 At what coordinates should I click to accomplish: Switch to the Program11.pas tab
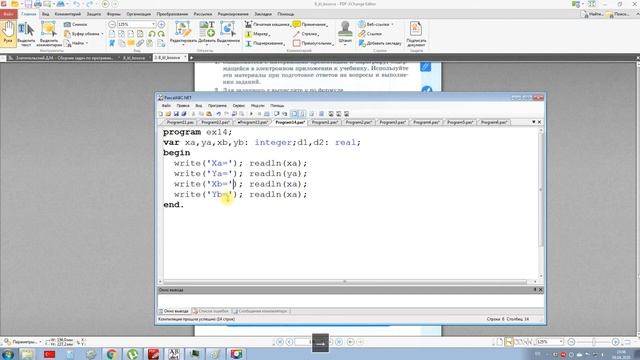tap(180, 122)
